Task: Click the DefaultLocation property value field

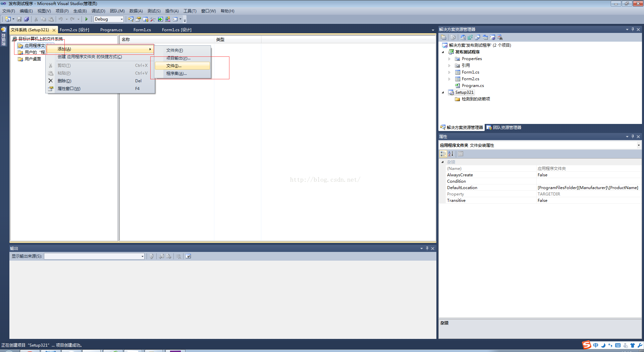Action: tap(589, 188)
